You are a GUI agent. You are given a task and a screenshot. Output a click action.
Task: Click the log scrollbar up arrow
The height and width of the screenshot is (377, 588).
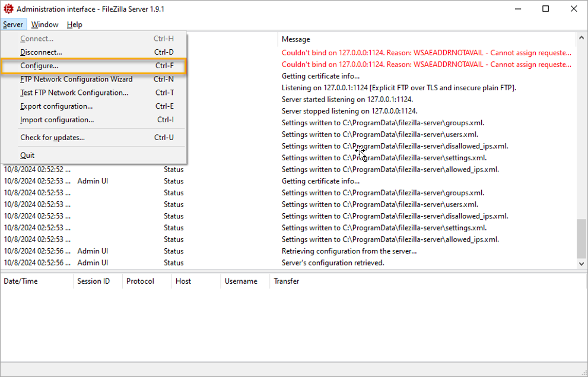[581, 37]
